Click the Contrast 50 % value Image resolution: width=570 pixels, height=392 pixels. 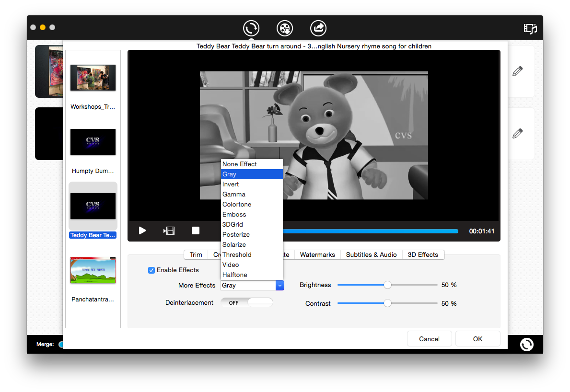click(449, 303)
